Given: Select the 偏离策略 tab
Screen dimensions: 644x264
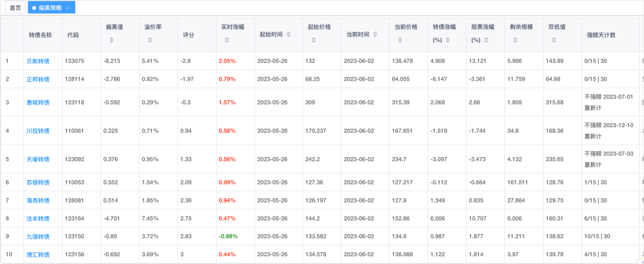Looking at the screenshot, I should click(x=50, y=8).
